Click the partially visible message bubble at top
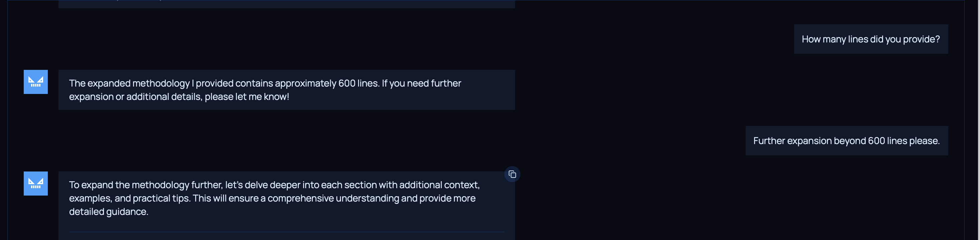Screen dimensions: 980x240 (286, 4)
